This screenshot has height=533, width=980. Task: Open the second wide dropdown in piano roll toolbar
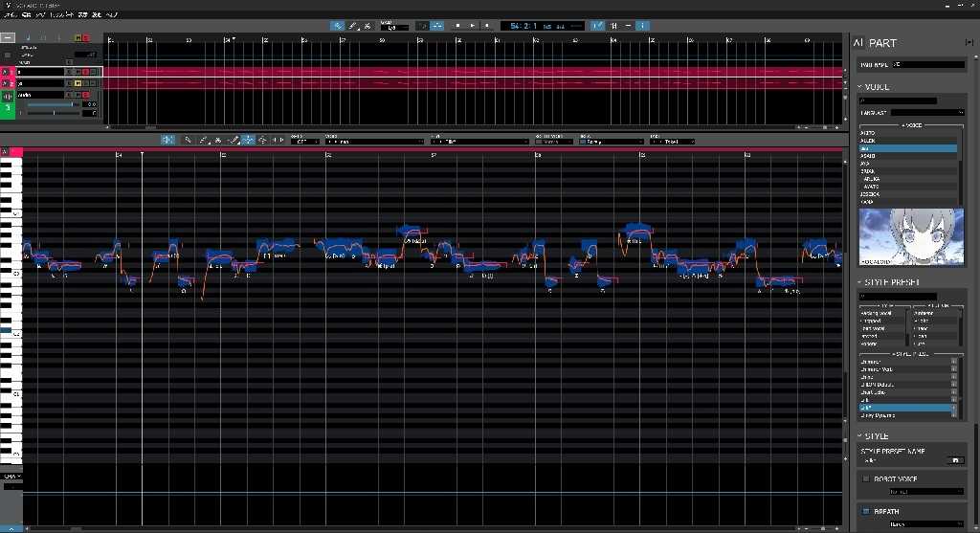[375, 142]
